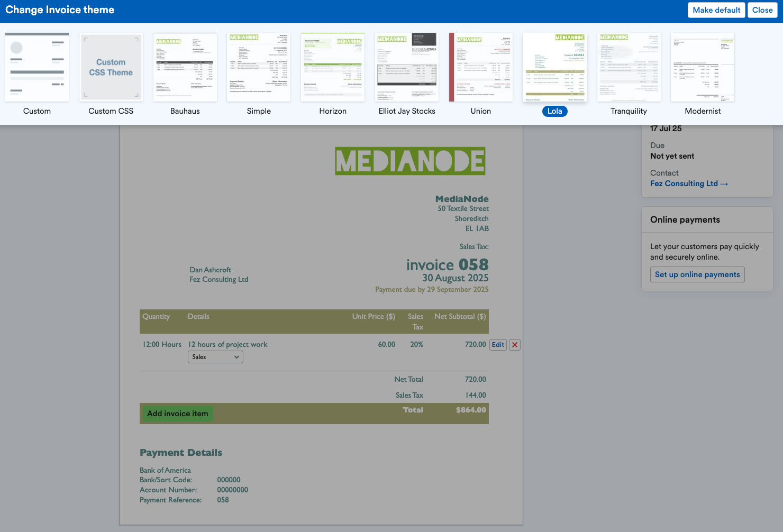Click the Union theme label

[481, 111]
